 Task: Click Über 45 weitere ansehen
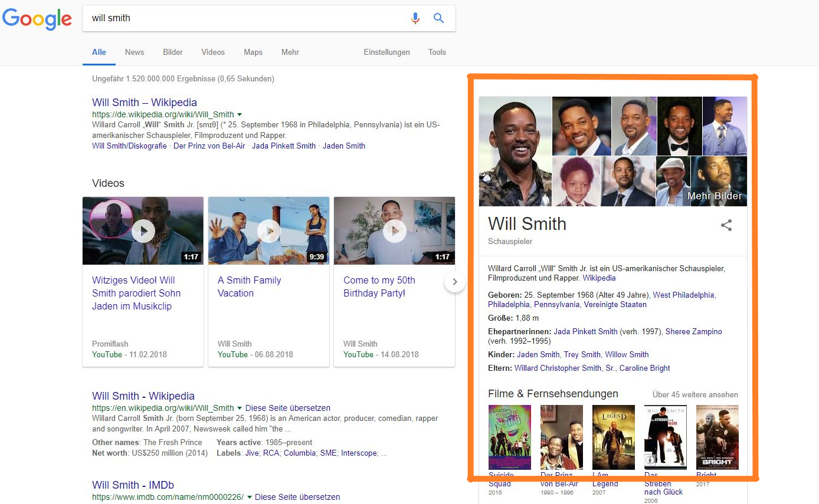coord(695,394)
